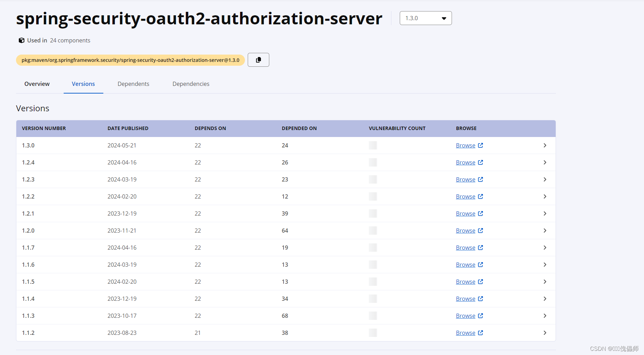Open the 1.3.0 version selector dropdown
Screen dimensions: 644x355
[x=426, y=18]
